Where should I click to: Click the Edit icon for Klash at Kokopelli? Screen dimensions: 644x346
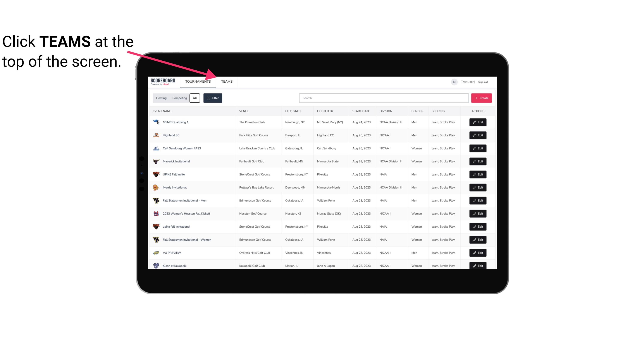click(x=478, y=266)
